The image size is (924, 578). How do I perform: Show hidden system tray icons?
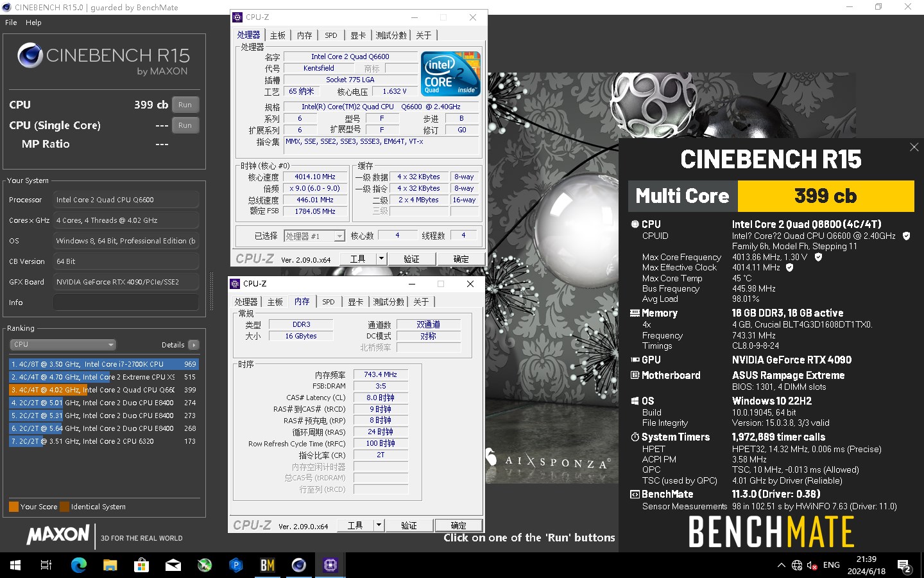point(781,565)
